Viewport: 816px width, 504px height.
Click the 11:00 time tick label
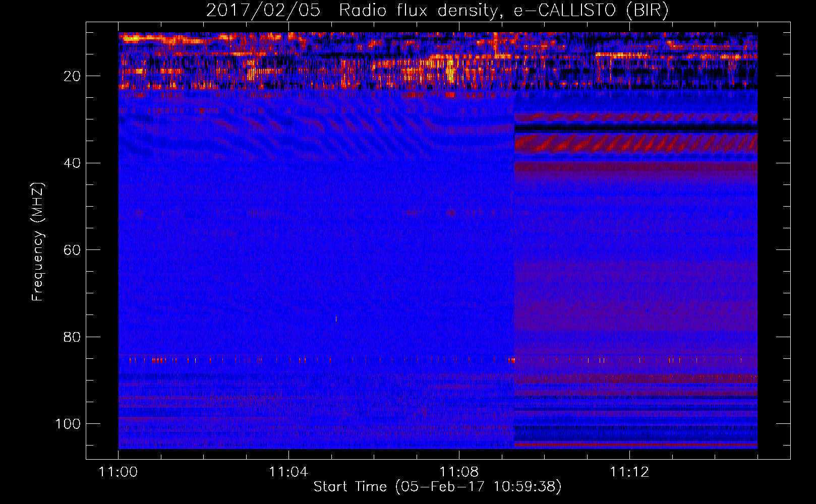tap(118, 472)
